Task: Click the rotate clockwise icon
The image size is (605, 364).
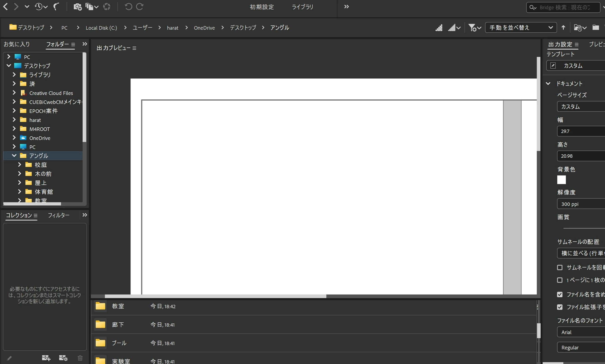Action: pos(140,7)
